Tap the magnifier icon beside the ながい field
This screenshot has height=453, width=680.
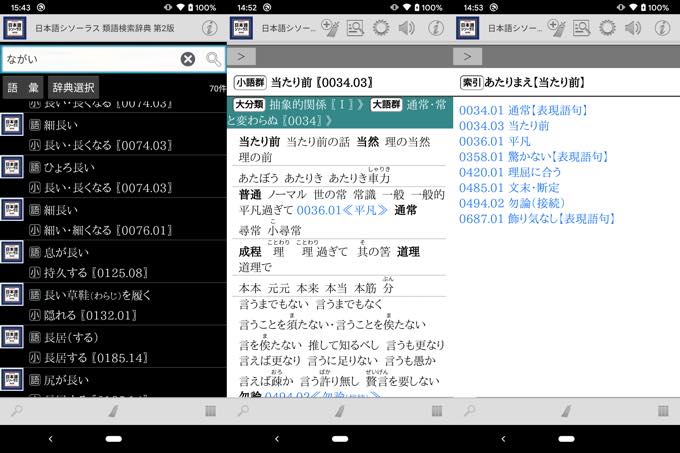pos(213,59)
